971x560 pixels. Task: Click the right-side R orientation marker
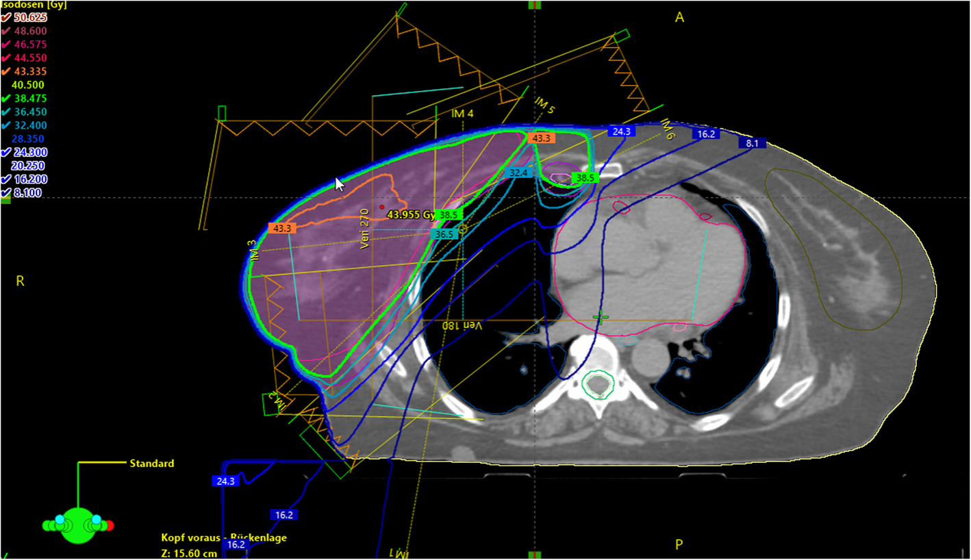[20, 281]
